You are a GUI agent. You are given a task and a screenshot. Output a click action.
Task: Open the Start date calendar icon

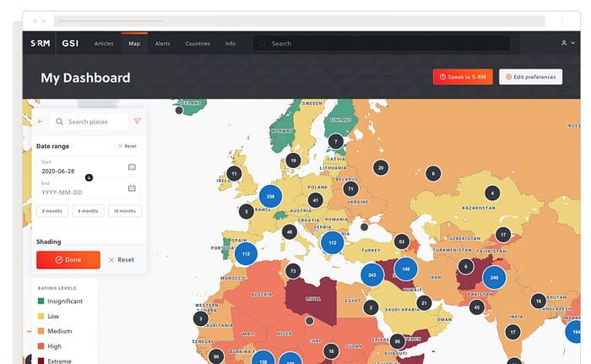[x=132, y=166]
